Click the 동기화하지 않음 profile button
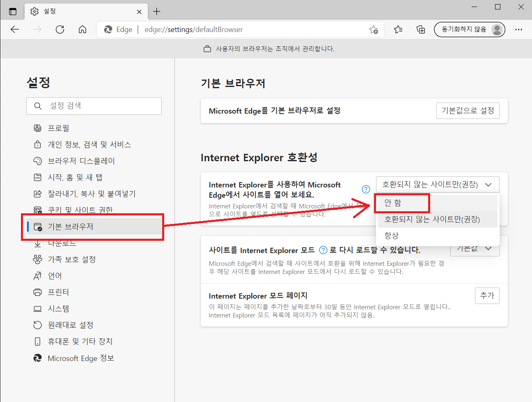Image resolution: width=532 pixels, height=402 pixels. pyautogui.click(x=470, y=30)
